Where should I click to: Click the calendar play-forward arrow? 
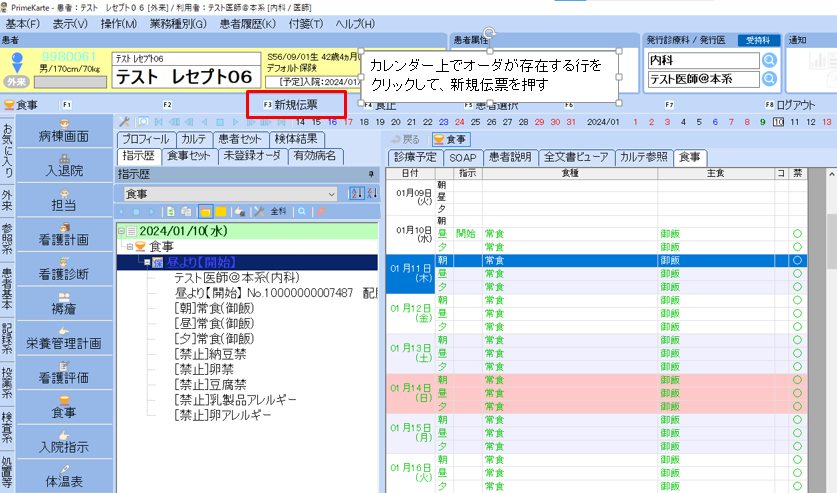tap(235, 122)
